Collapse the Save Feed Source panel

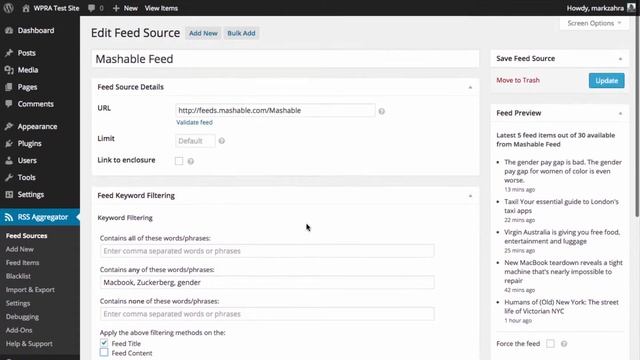click(x=620, y=59)
